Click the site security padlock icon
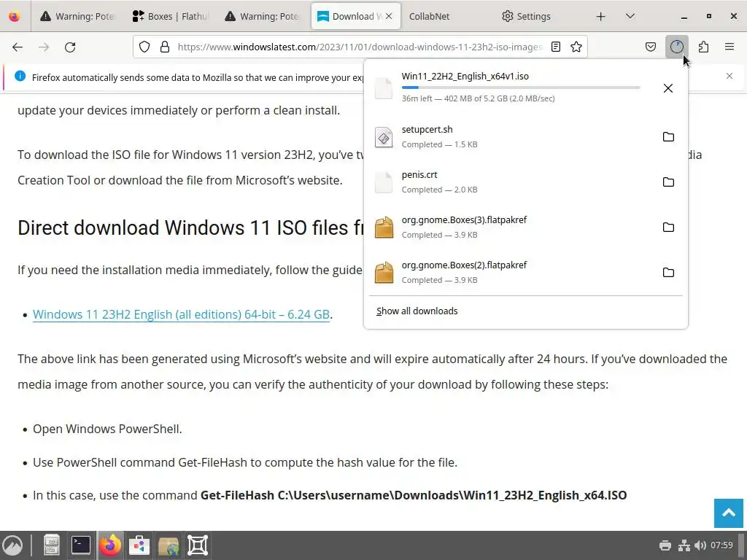 pos(165,47)
